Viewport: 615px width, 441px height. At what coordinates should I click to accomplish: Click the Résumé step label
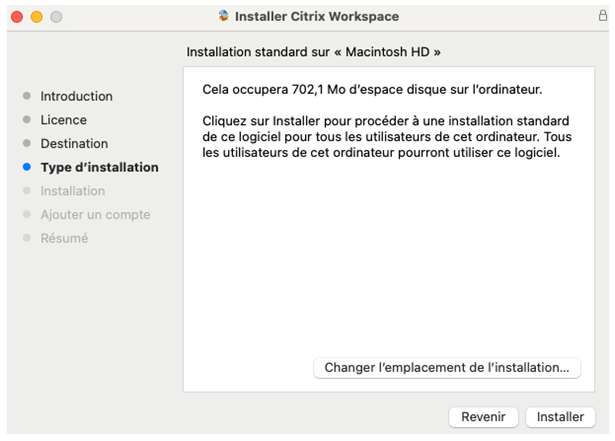click(x=64, y=238)
